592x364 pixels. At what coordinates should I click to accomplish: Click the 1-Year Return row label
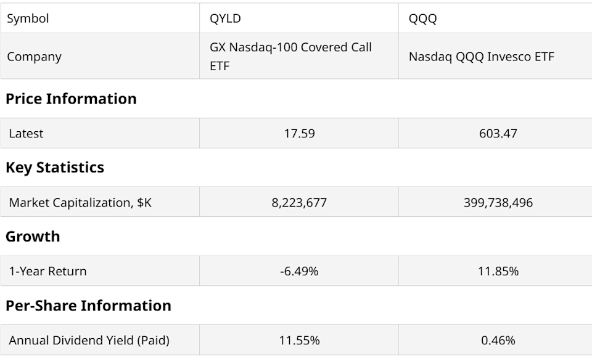(47, 272)
